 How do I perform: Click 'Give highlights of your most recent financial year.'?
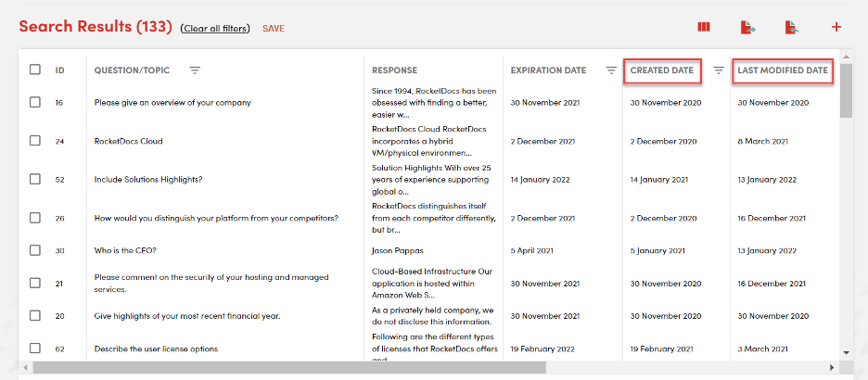tap(187, 316)
